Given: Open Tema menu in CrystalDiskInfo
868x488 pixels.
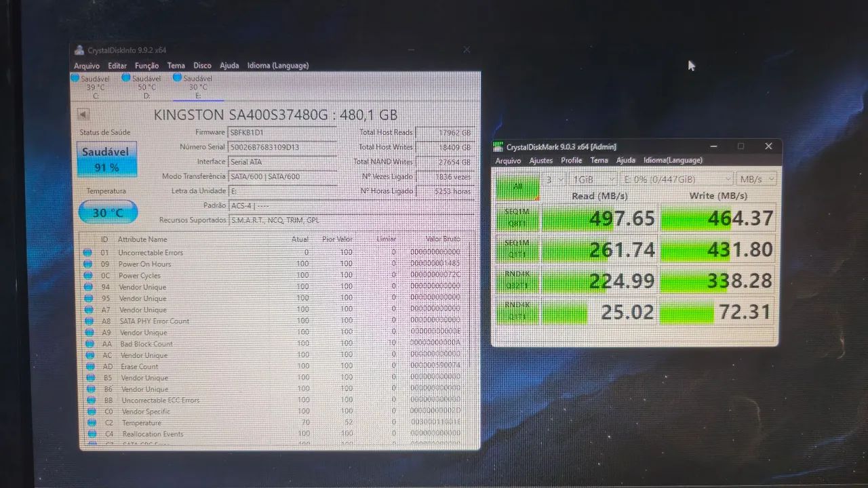Looking at the screenshot, I should click(x=176, y=66).
